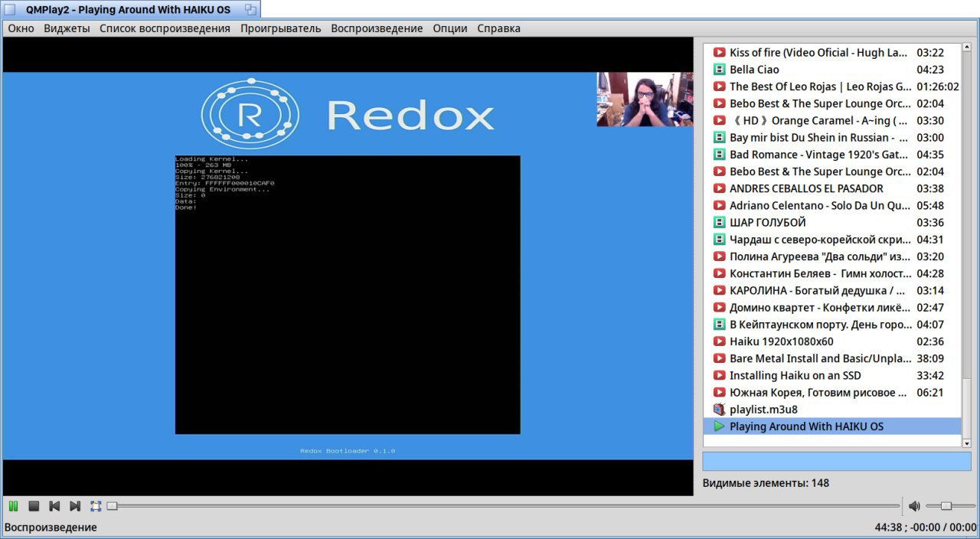Screen dimensions: 980x539
Task: Select 'Домино квартет - Конфетки' entry
Action: pos(832,308)
